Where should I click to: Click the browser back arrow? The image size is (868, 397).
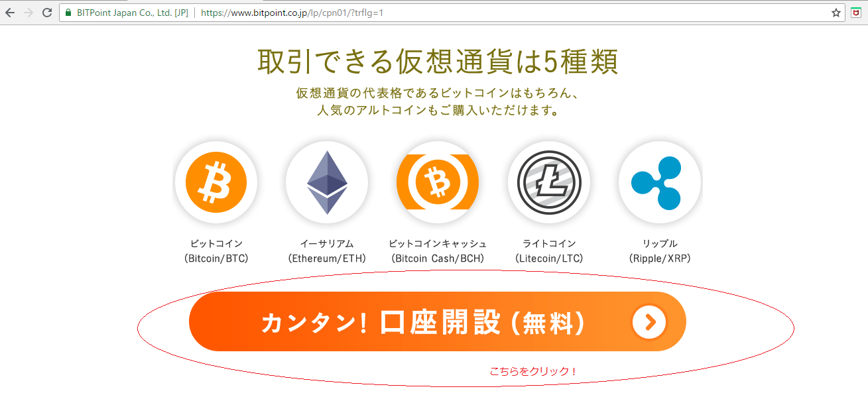coord(10,13)
